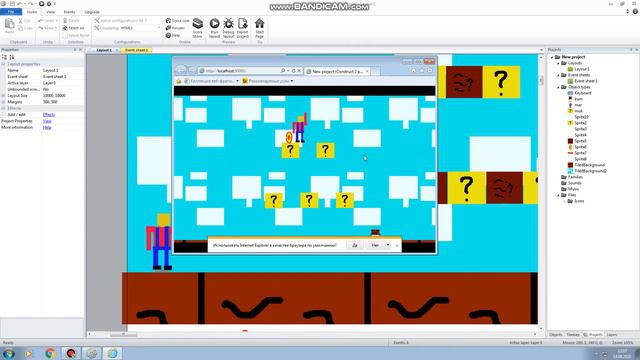Viewport: 640px width, 360px height.
Task: Click the favorites star icon in Internet Explorer bookmarks bar
Action: (178, 81)
